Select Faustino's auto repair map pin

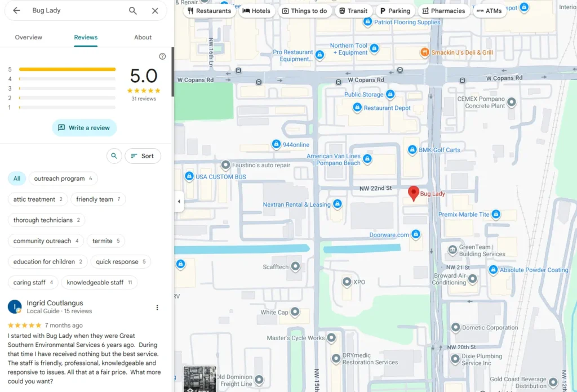225,165
